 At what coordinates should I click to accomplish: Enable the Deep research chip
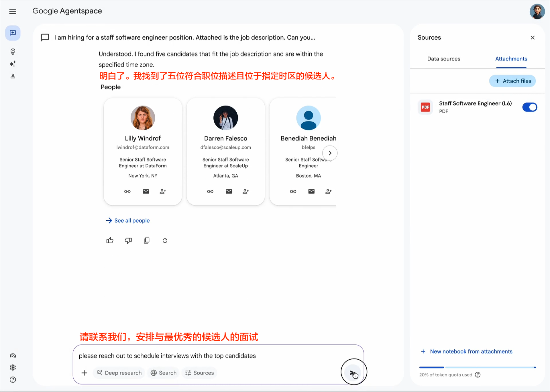pyautogui.click(x=119, y=373)
